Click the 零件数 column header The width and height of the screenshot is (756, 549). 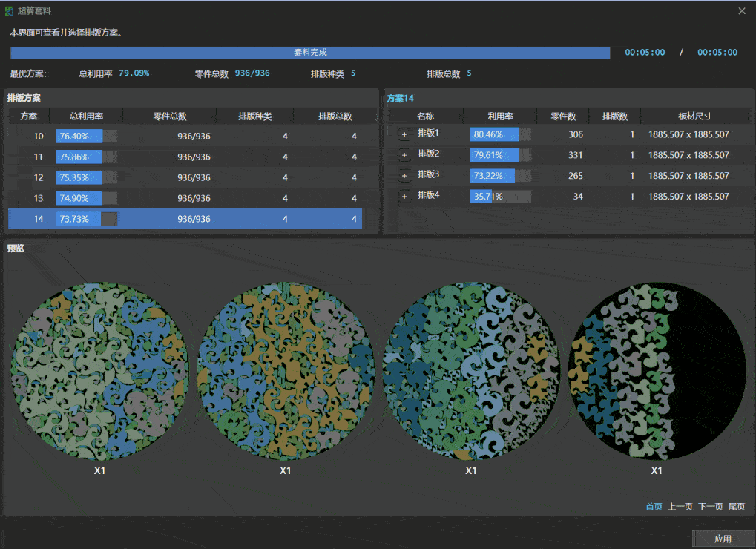coord(563,116)
